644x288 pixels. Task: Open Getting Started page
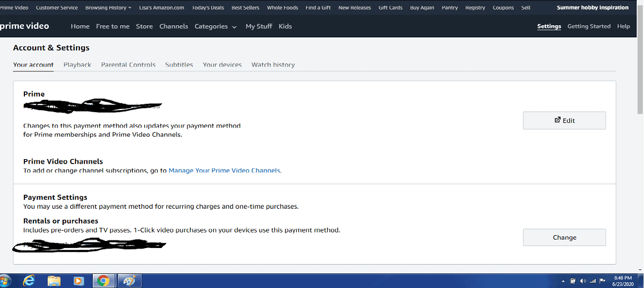point(589,26)
